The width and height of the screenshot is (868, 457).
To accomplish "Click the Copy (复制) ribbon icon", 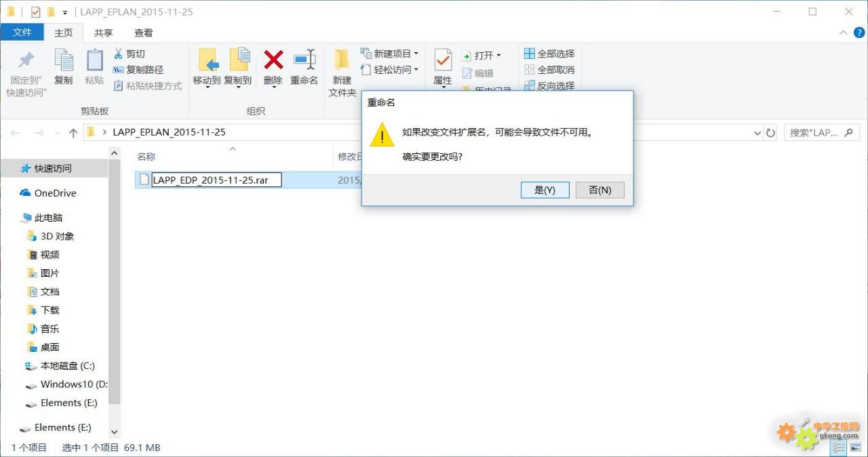I will (x=64, y=60).
